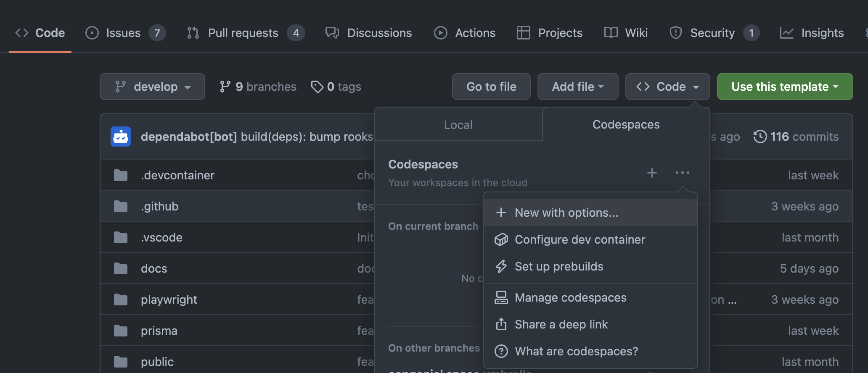Open the prisma folder
Viewport: 868px width, 373px height.
pyautogui.click(x=159, y=331)
